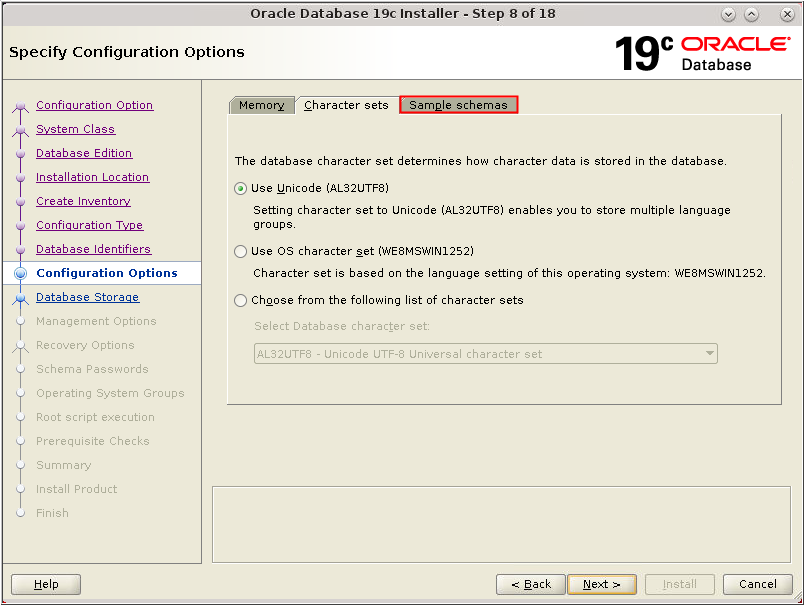Viewport: 804px width, 605px height.
Task: Open the System Class step link
Action: [75, 129]
